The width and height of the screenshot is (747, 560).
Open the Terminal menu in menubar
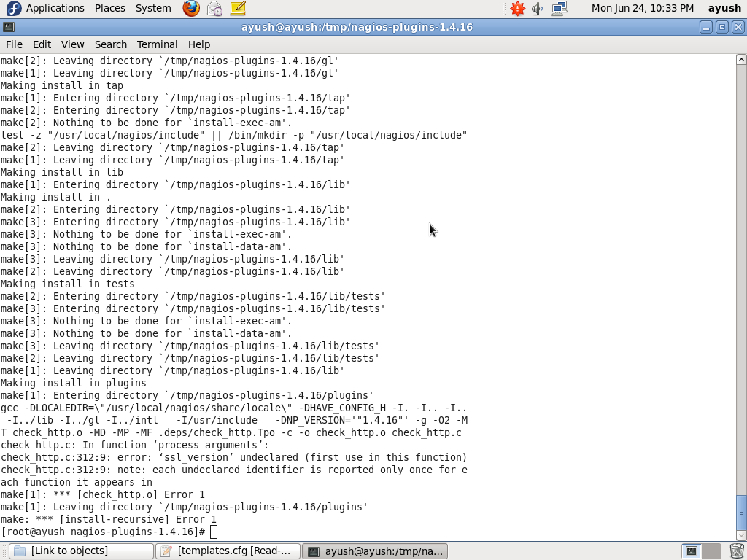157,44
